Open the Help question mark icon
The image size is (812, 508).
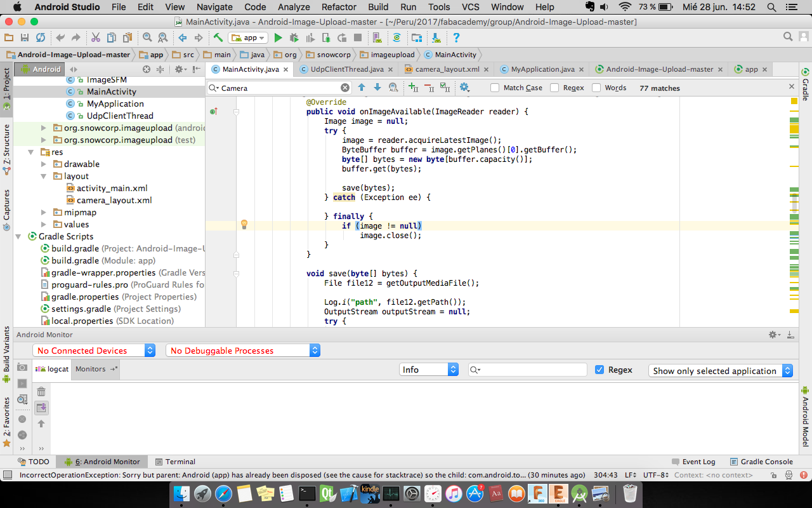coord(456,38)
